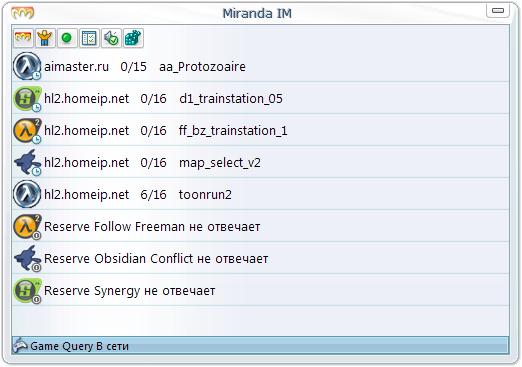Screen dimensions: 522x367
Task: Click the Half-Life icon beside aimaster.ru
Action: pos(27,66)
